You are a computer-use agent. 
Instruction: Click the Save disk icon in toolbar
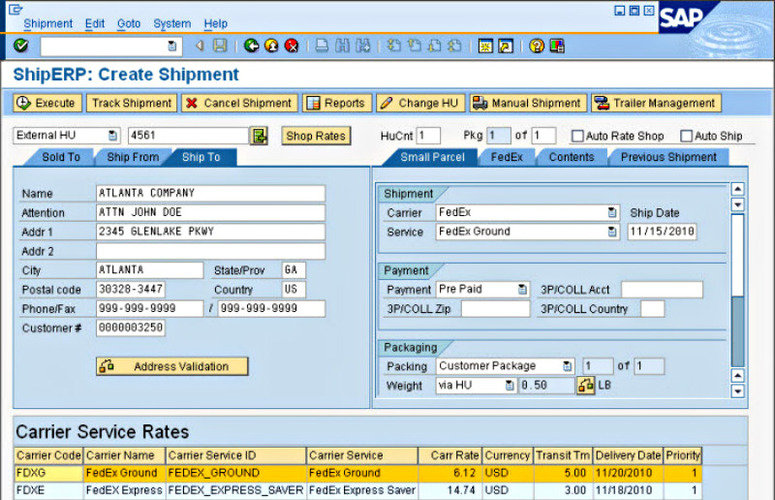click(x=219, y=45)
